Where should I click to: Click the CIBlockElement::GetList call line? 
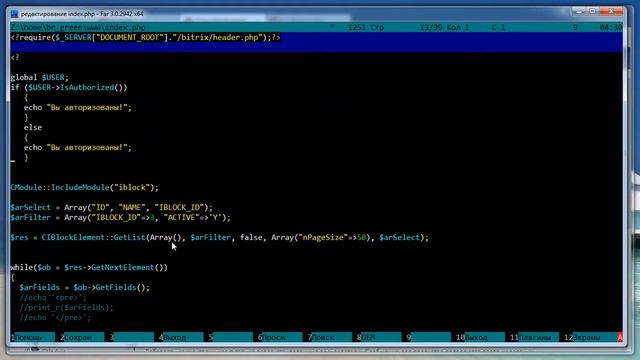coord(220,238)
